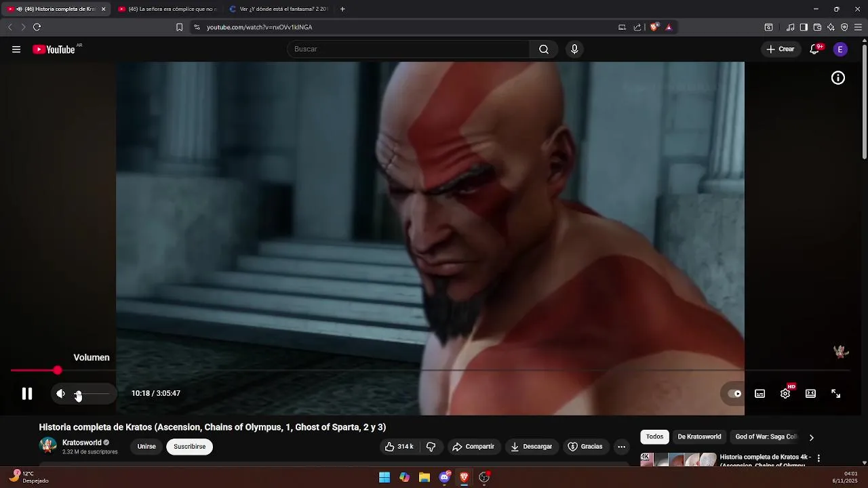Switch to the Y dónde está el fantasma tab

click(x=279, y=9)
